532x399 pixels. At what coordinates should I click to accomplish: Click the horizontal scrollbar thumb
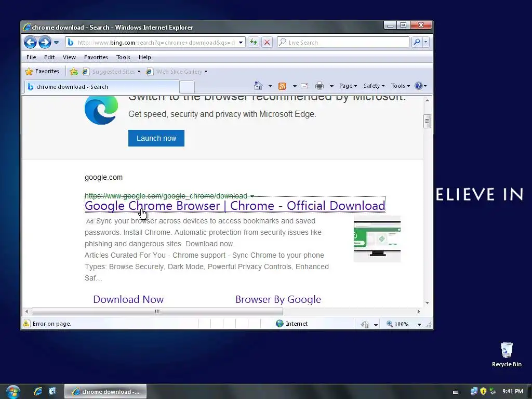tap(157, 311)
